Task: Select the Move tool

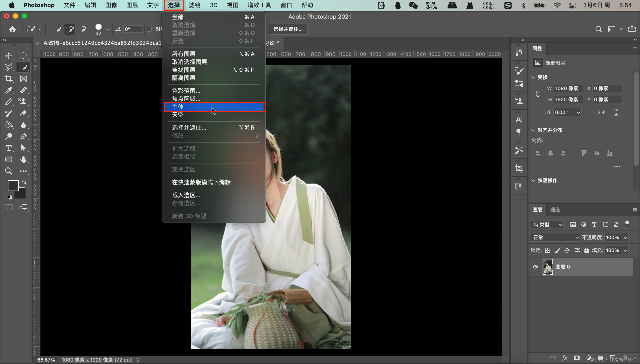Action: coord(9,56)
